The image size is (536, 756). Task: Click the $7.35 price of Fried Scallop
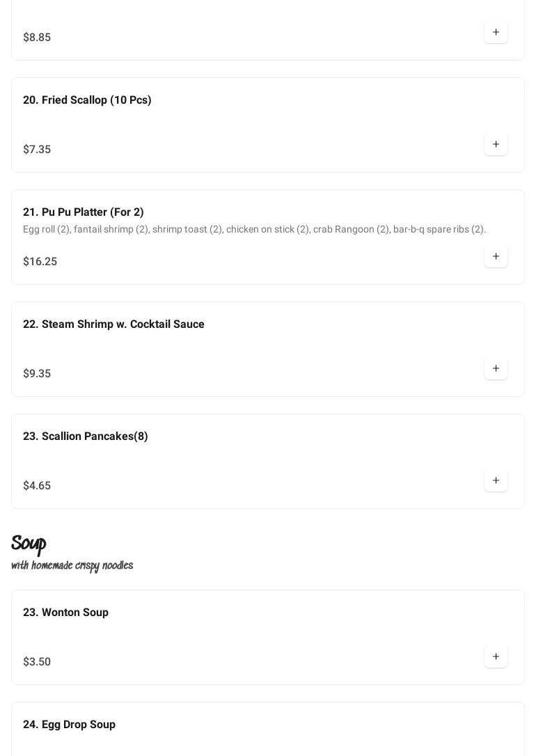(x=37, y=150)
